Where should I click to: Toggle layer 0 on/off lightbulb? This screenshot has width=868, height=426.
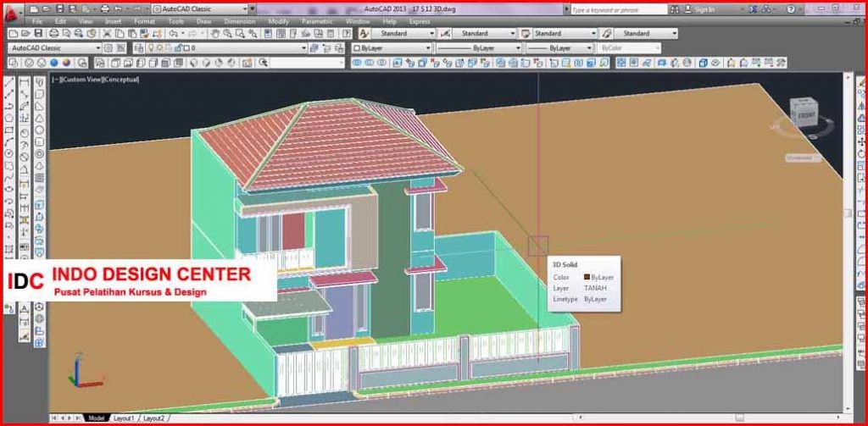point(151,48)
